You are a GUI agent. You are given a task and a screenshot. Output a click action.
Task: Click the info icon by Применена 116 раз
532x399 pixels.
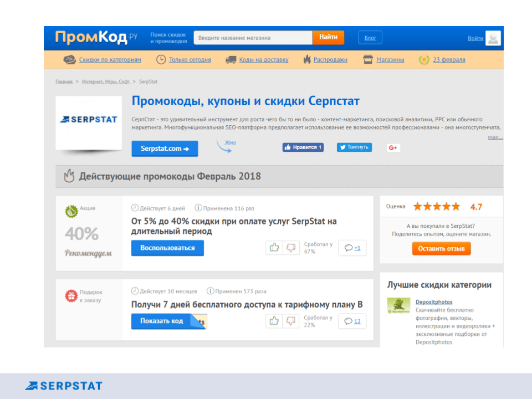(x=198, y=208)
